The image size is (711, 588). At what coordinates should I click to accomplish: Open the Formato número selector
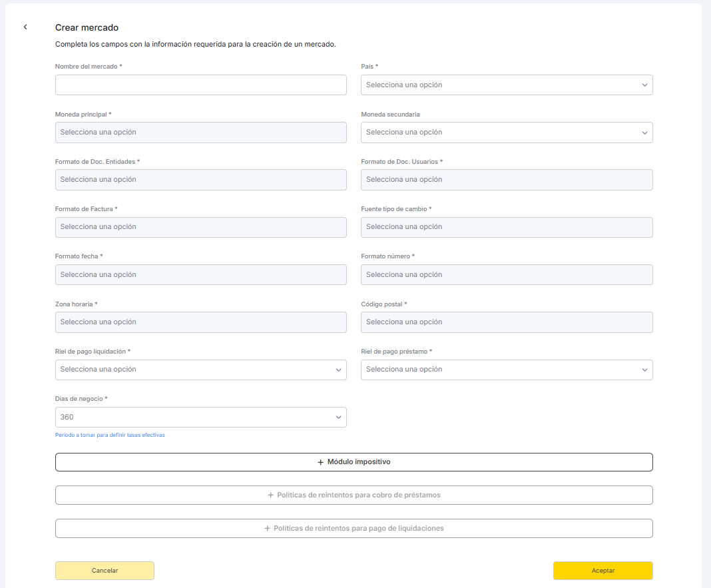[x=506, y=275]
